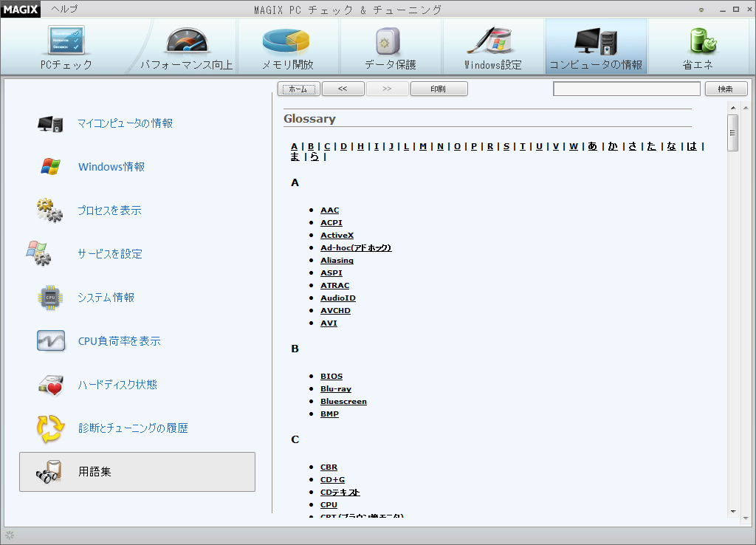Open ハードディスク状態 in the sidebar
Image resolution: width=756 pixels, height=545 pixels.
(117, 385)
